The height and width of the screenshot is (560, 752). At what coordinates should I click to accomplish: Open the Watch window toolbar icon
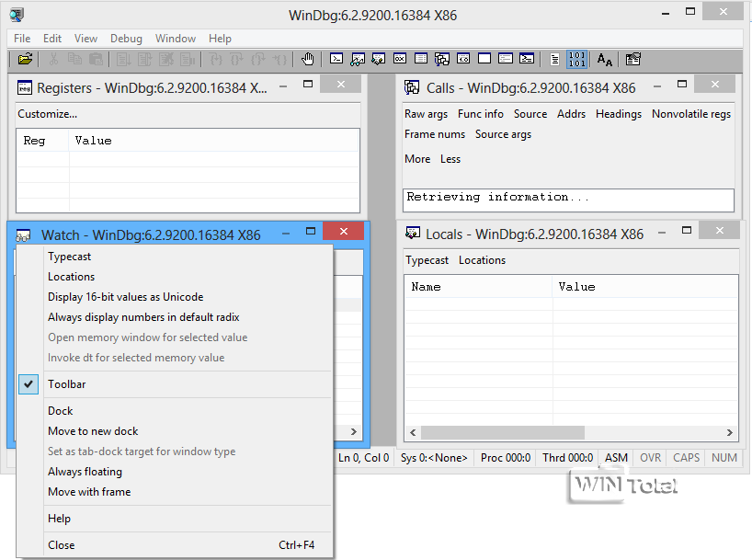tap(358, 59)
